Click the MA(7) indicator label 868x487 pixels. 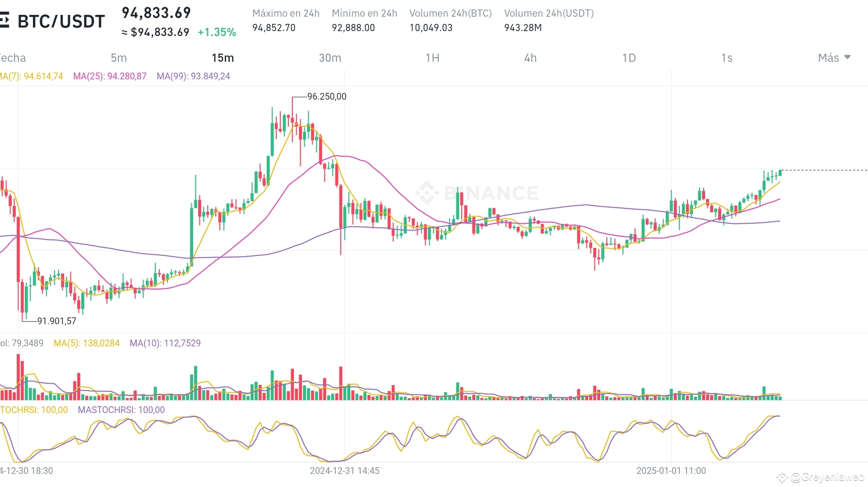click(31, 76)
